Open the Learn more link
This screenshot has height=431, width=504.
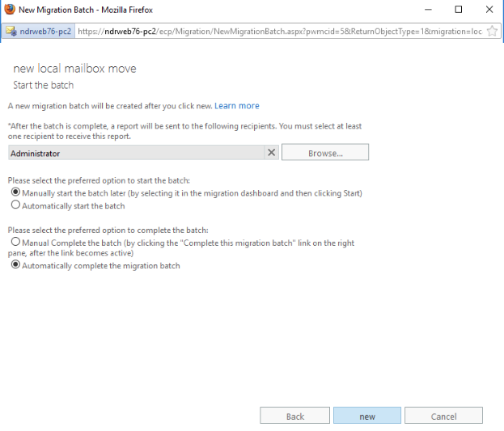[x=237, y=106]
